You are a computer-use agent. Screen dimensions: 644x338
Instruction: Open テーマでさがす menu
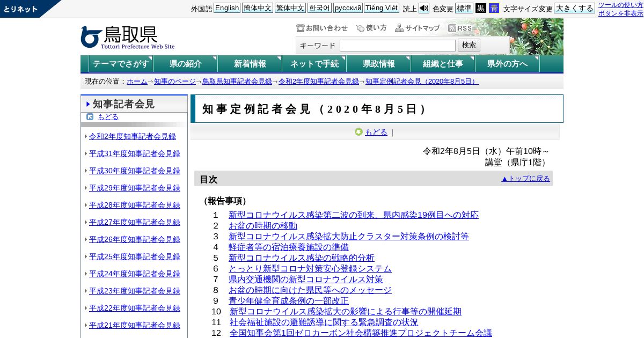(121, 64)
